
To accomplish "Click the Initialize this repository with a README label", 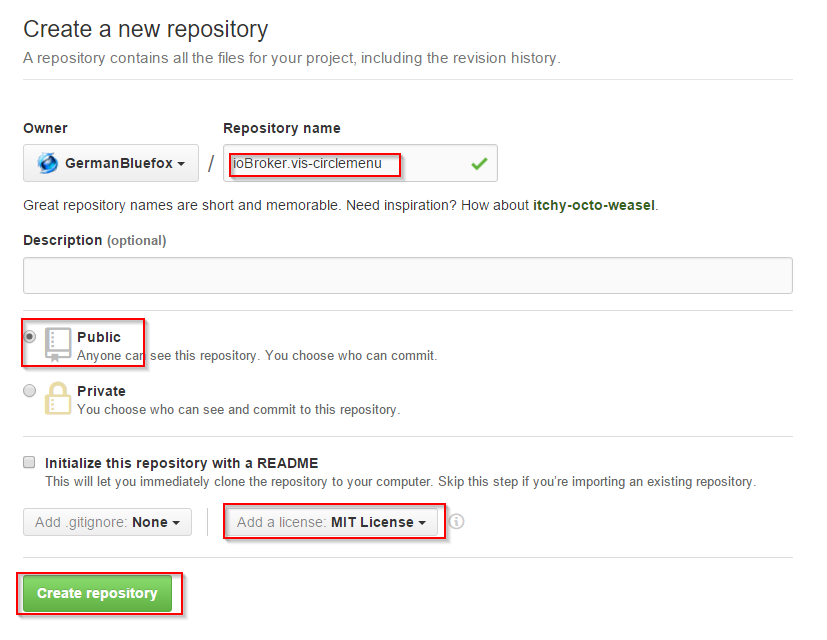I will tap(181, 463).
